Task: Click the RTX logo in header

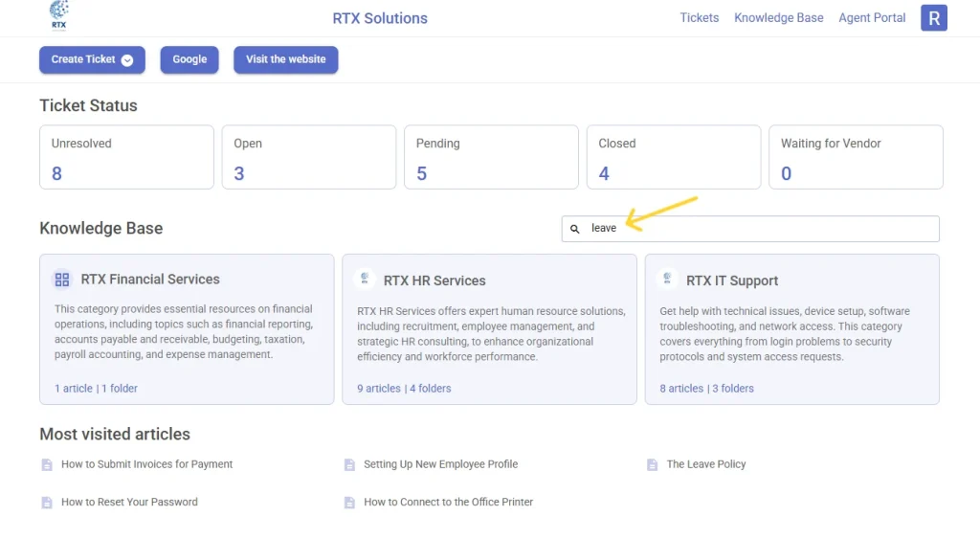Action: coord(58,15)
